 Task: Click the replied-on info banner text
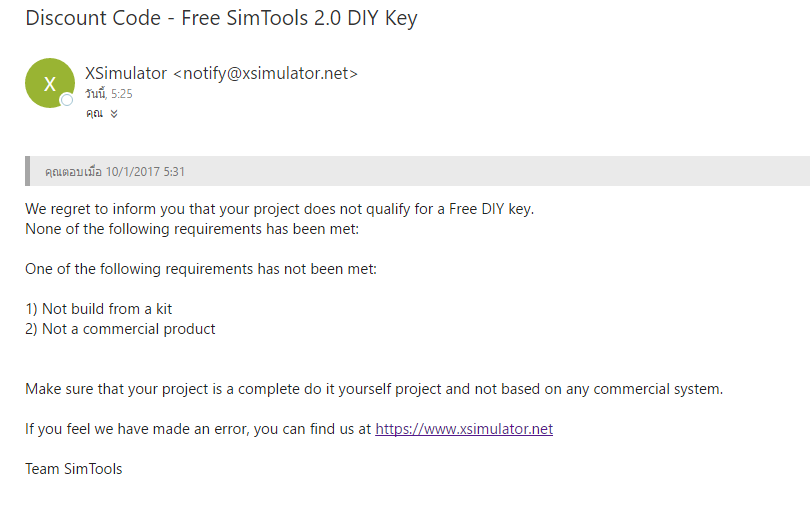pos(73,172)
